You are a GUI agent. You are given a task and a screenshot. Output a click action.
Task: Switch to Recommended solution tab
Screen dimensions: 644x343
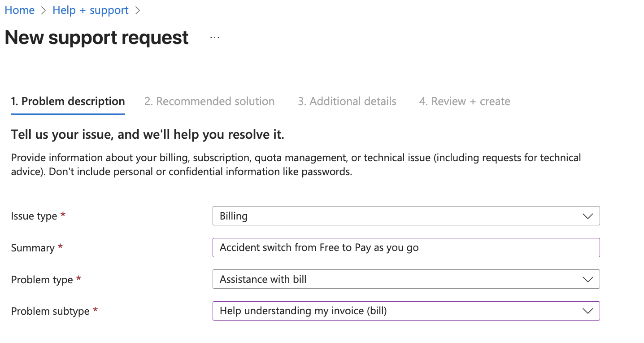(209, 101)
